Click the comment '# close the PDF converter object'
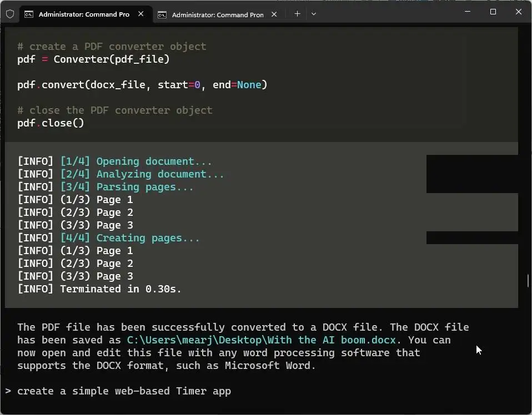 pos(115,110)
